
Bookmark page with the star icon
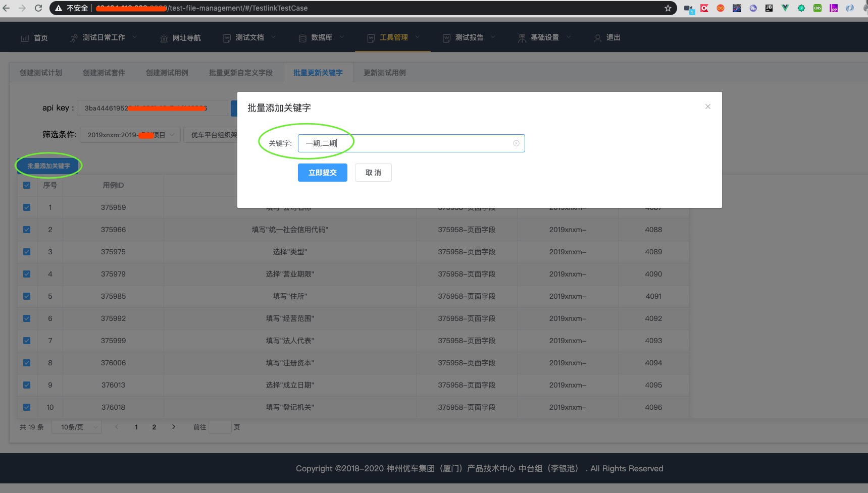click(x=668, y=8)
